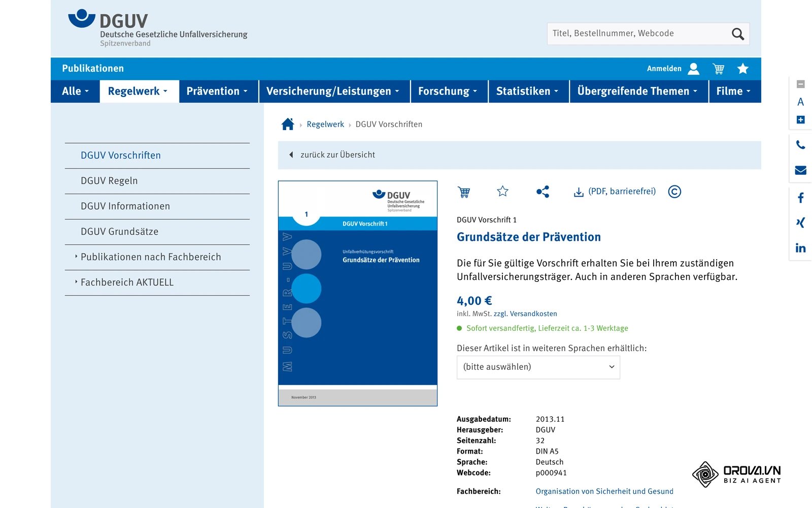The width and height of the screenshot is (812, 508).
Task: Expand Fachbereich AKTUELL item
Action: tap(157, 282)
